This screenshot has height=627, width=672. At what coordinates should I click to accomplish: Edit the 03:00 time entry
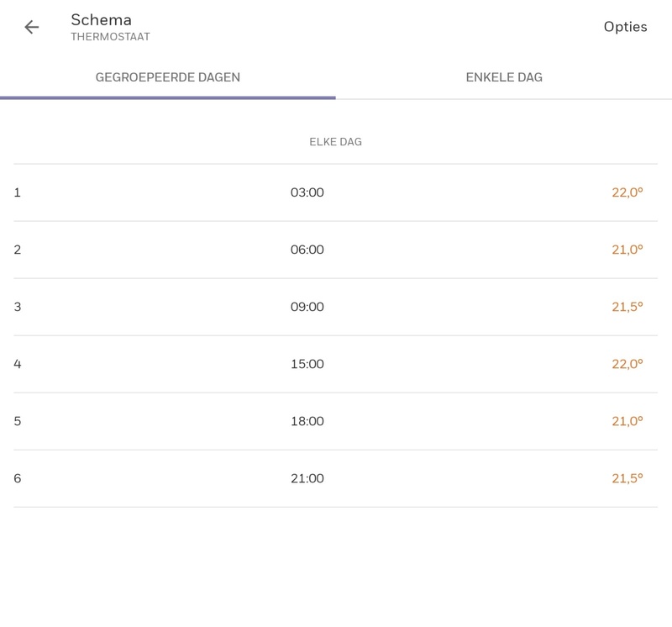(x=307, y=192)
